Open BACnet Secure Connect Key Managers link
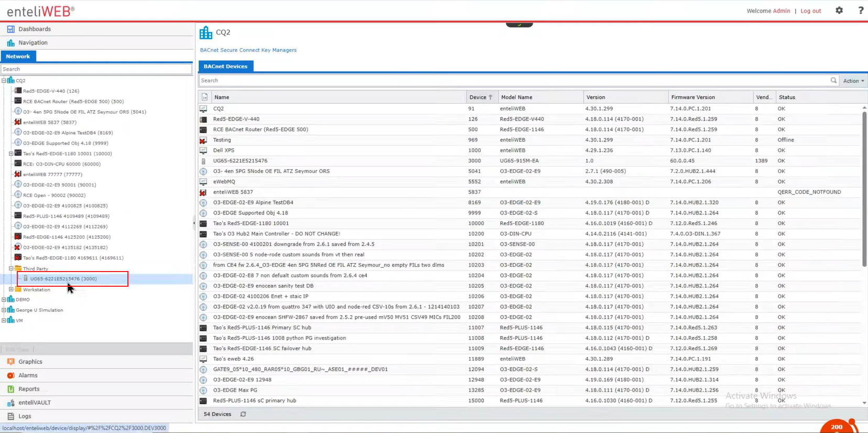The height and width of the screenshot is (433, 868). point(248,50)
